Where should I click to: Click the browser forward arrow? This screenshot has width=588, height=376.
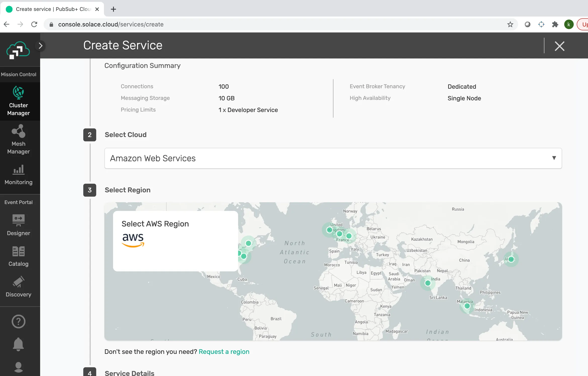tap(20, 24)
